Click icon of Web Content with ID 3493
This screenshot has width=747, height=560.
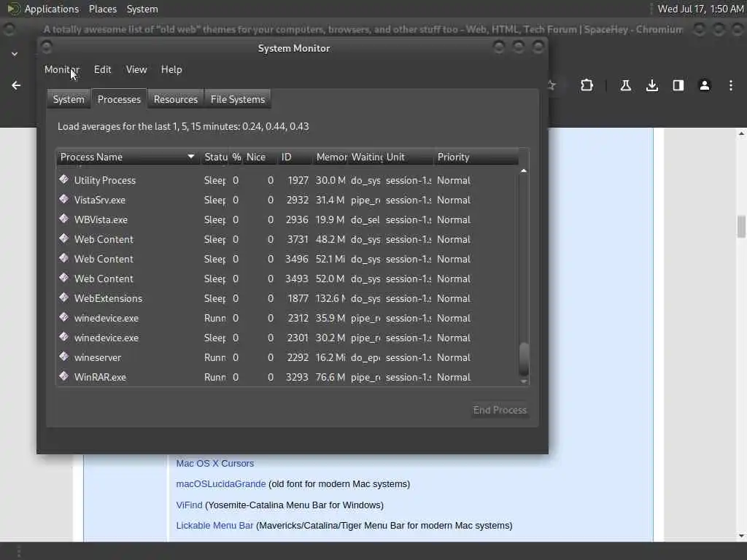click(64, 278)
